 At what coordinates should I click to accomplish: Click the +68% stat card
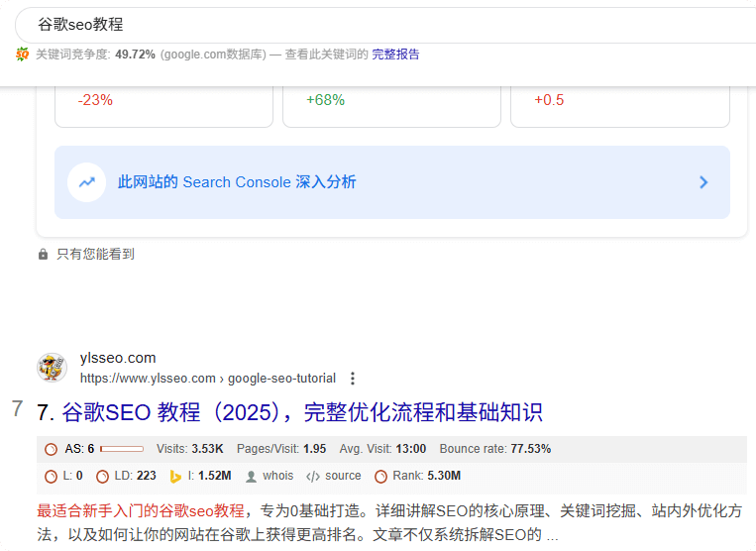391,107
